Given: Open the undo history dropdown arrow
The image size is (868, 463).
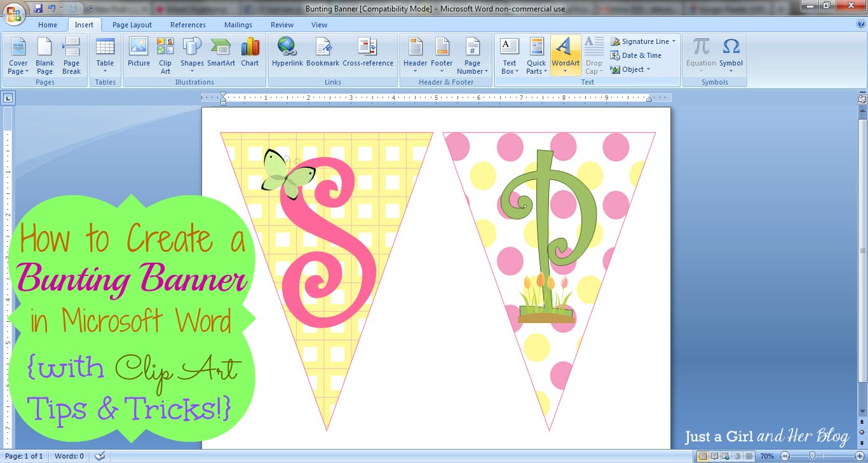Looking at the screenshot, I should pyautogui.click(x=60, y=8).
